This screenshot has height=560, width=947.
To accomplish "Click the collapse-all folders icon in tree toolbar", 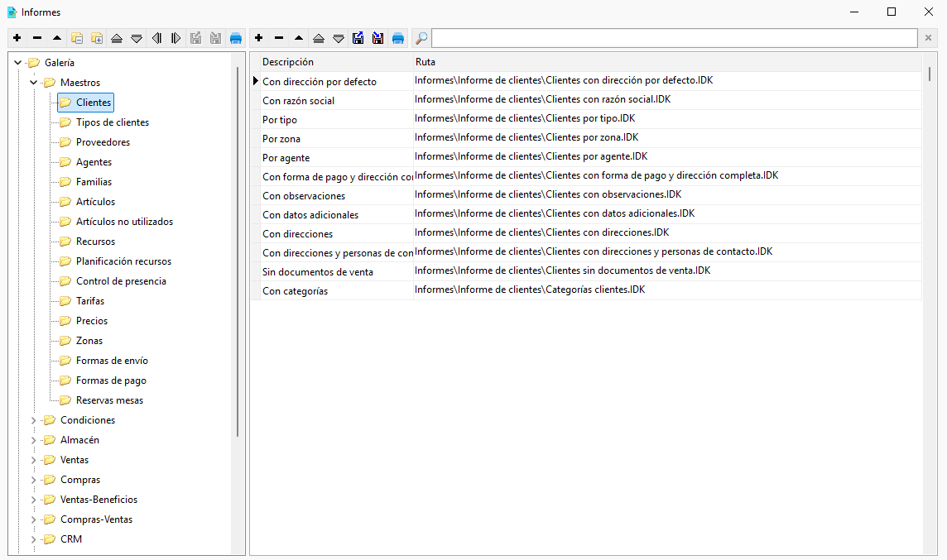I will 77,38.
